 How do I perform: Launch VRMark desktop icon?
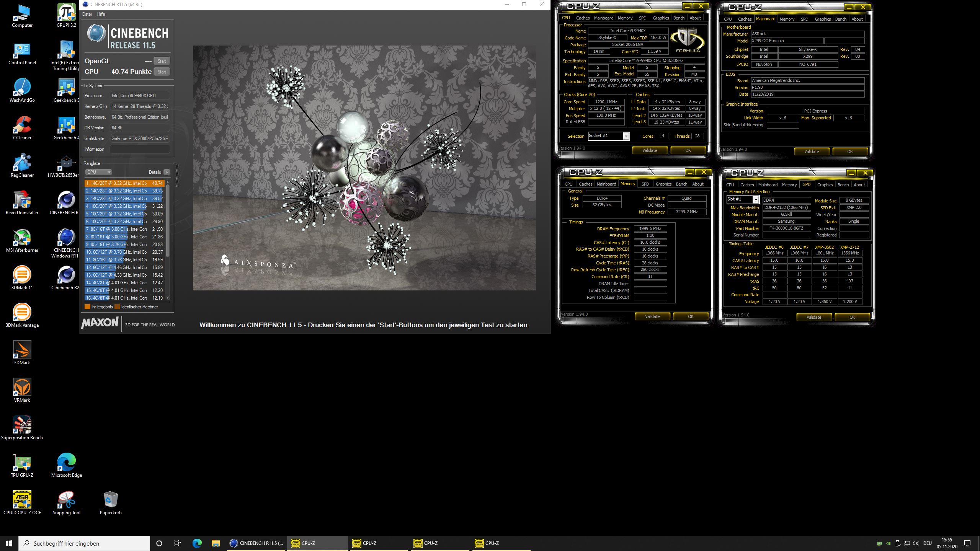[22, 391]
